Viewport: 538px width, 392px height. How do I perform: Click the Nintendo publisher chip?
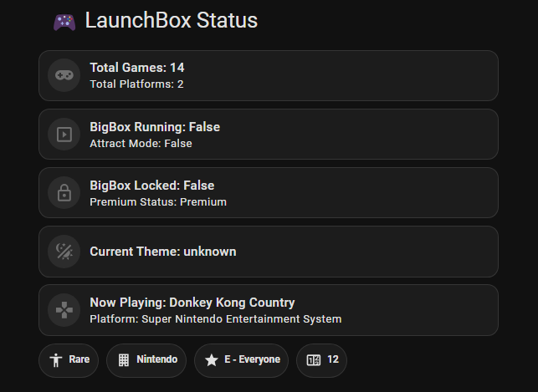point(146,360)
